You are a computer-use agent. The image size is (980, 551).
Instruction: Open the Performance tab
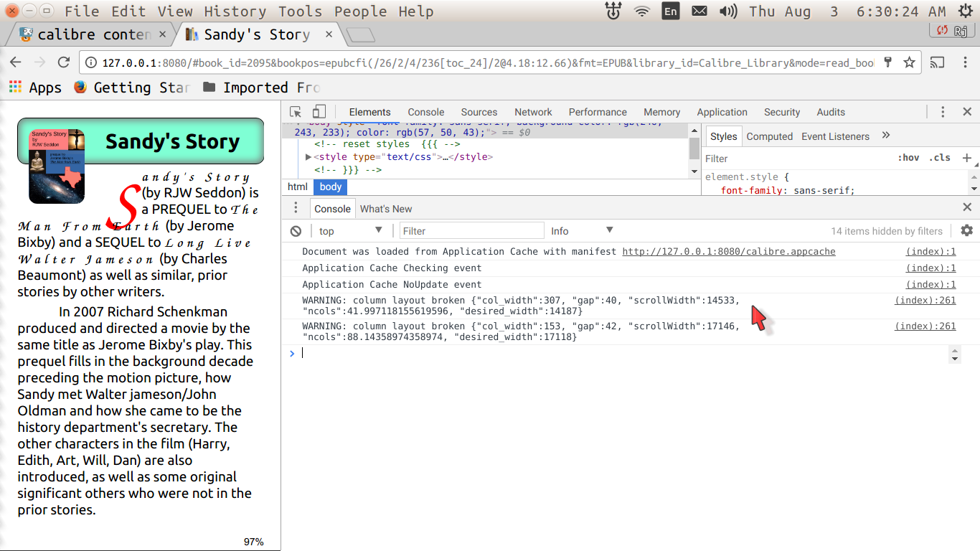[598, 112]
